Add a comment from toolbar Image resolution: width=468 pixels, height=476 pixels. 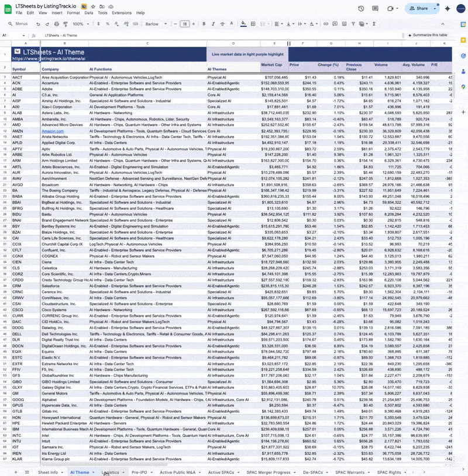pos(335,24)
